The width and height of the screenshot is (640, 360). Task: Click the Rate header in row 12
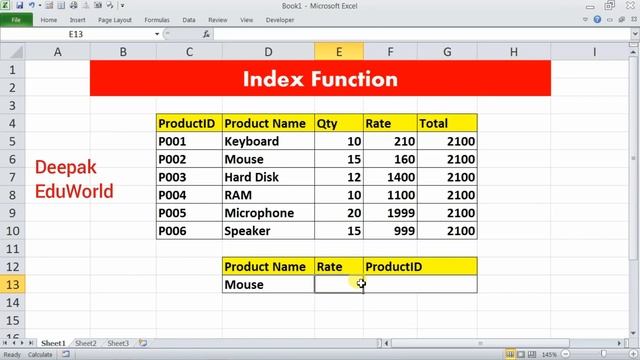(339, 267)
